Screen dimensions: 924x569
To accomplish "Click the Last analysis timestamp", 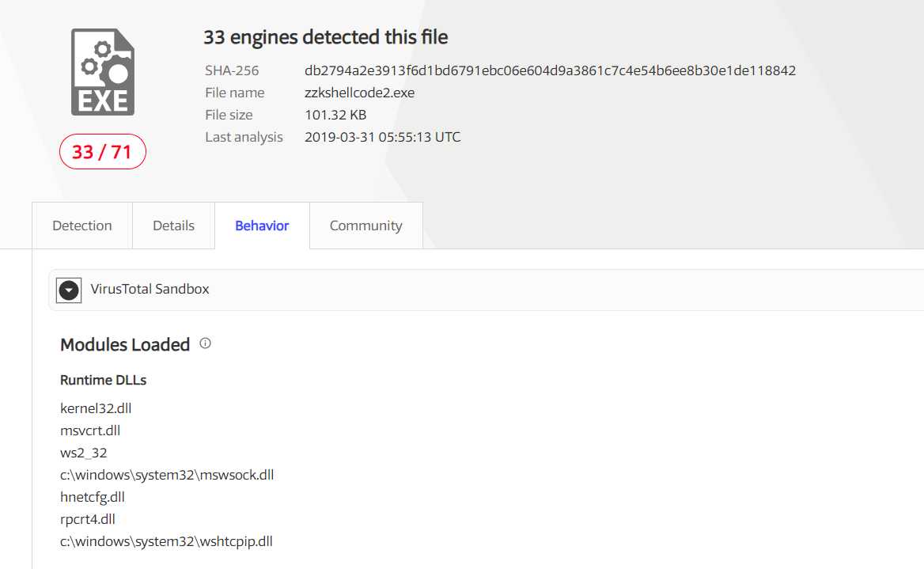I will tap(382, 137).
